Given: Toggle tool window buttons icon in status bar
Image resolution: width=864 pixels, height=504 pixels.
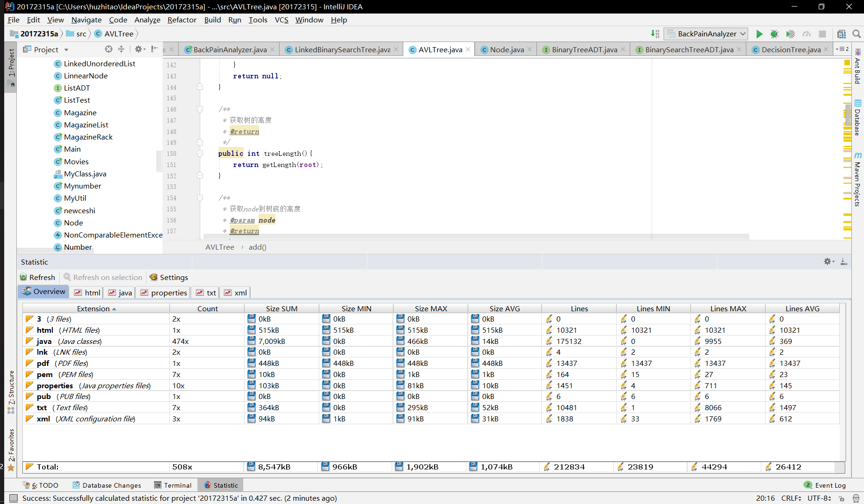Looking at the screenshot, I should pyautogui.click(x=14, y=498).
